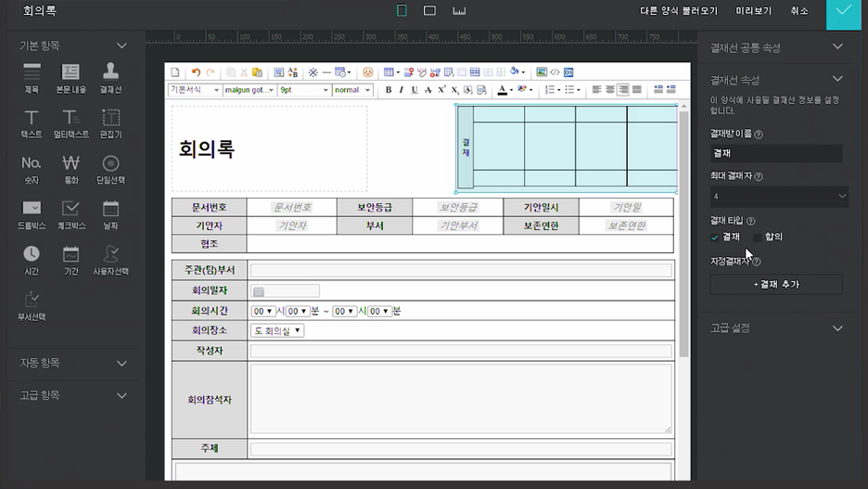Add a 기간 period item
This screenshot has height=489, width=868.
(x=70, y=261)
